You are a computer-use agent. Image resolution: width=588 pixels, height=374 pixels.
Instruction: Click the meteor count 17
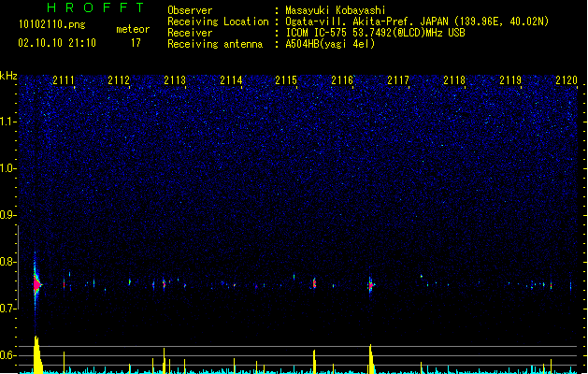(x=136, y=43)
